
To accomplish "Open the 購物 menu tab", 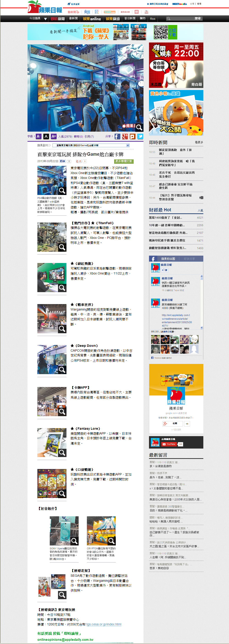I will (x=143, y=19).
